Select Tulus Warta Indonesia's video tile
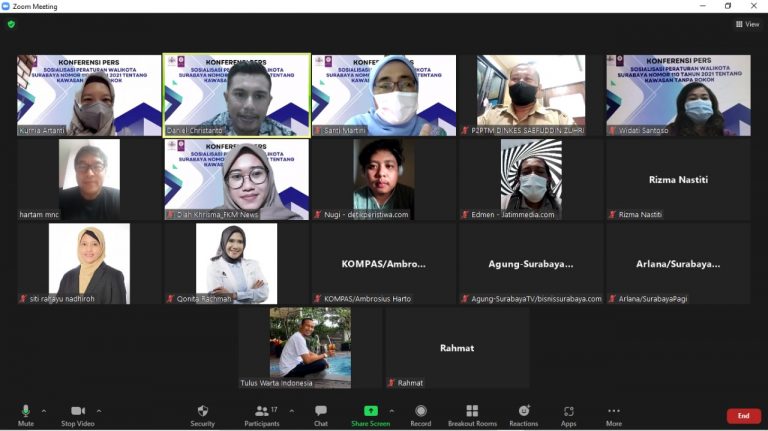This screenshot has width=768, height=431. 310,346
